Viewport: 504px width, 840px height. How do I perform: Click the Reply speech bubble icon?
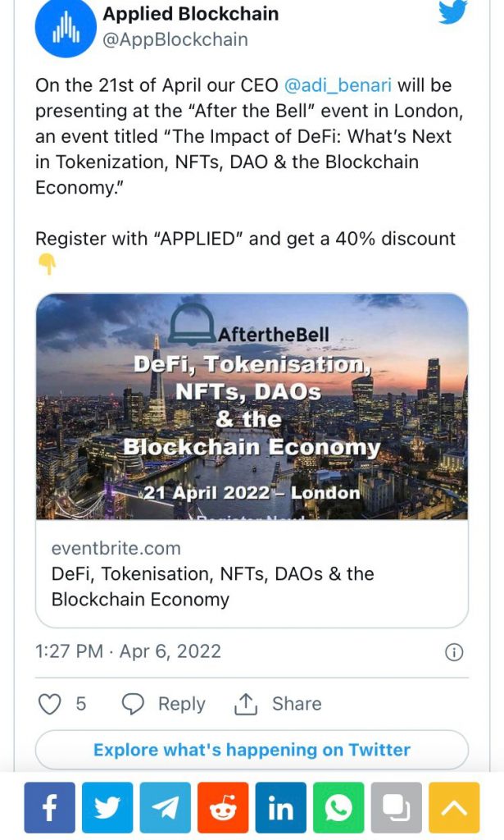click(x=133, y=704)
